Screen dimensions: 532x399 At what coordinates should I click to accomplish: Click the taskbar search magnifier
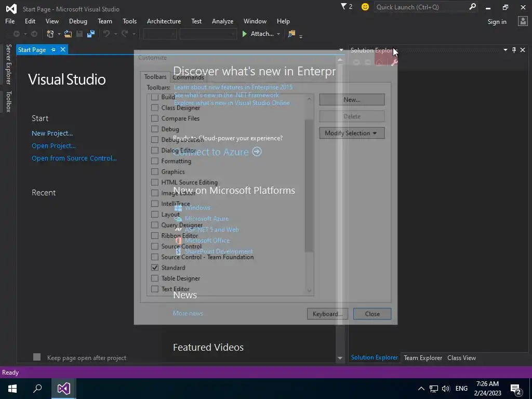[37, 389]
